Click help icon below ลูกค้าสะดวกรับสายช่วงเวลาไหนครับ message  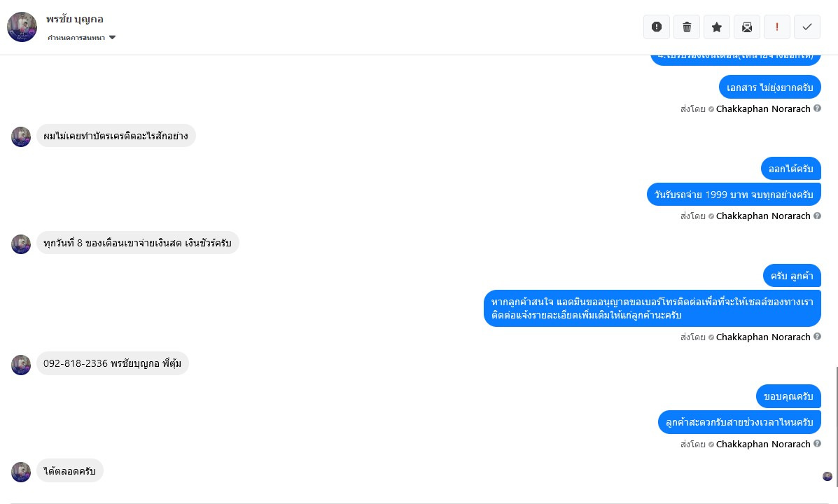pyautogui.click(x=817, y=444)
